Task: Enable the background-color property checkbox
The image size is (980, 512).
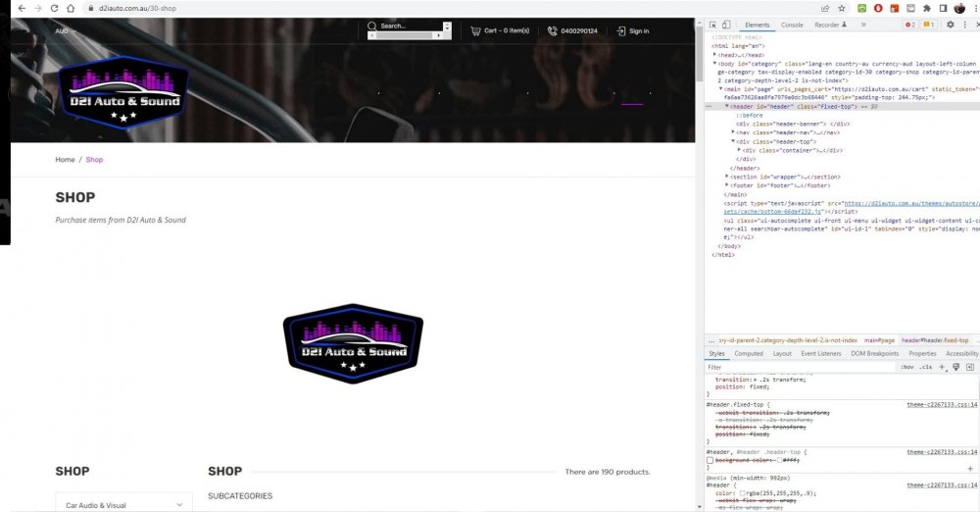Action: 710,460
